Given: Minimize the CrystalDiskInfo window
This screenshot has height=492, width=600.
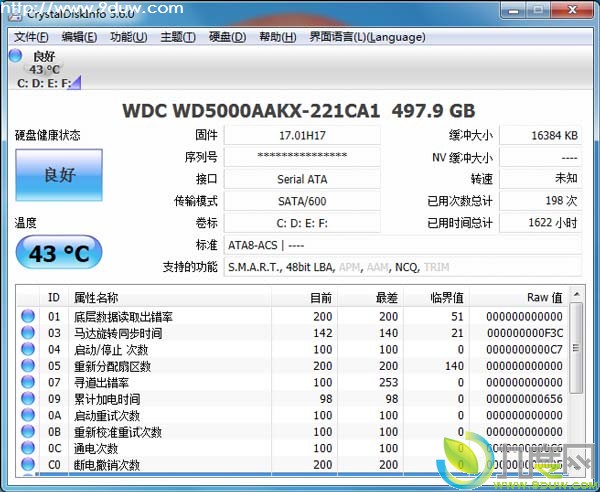Looking at the screenshot, I should click(513, 10).
